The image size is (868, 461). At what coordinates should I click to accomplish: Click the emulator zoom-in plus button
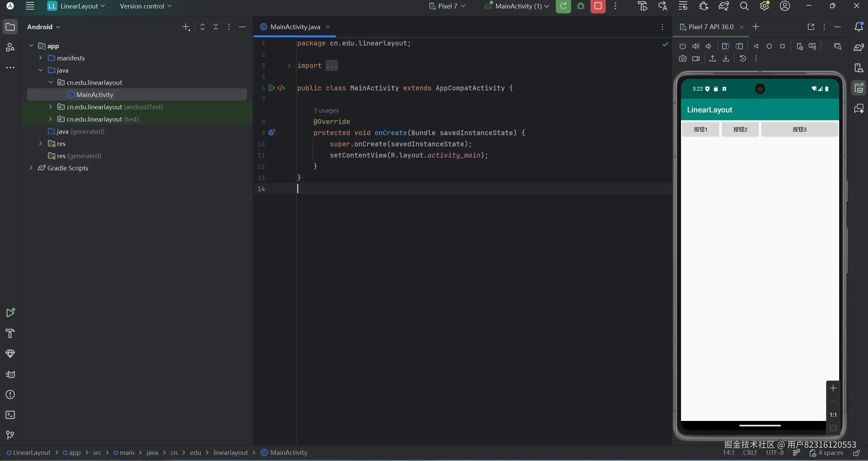coord(833,388)
